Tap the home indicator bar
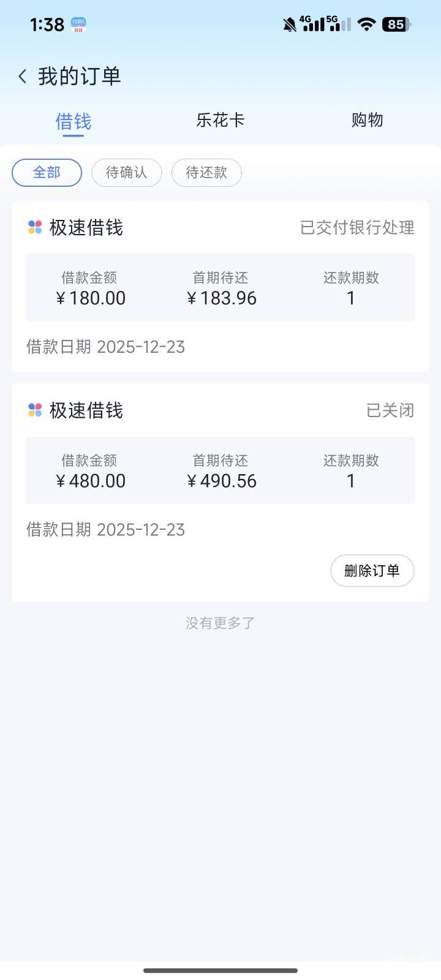This screenshot has height=980, width=441. pyautogui.click(x=221, y=970)
